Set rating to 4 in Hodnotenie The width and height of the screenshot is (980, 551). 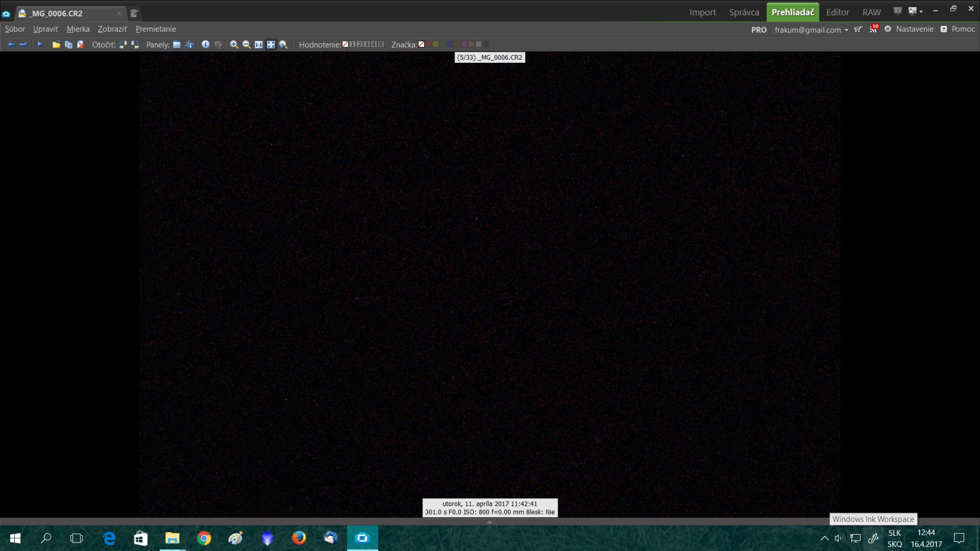[374, 44]
